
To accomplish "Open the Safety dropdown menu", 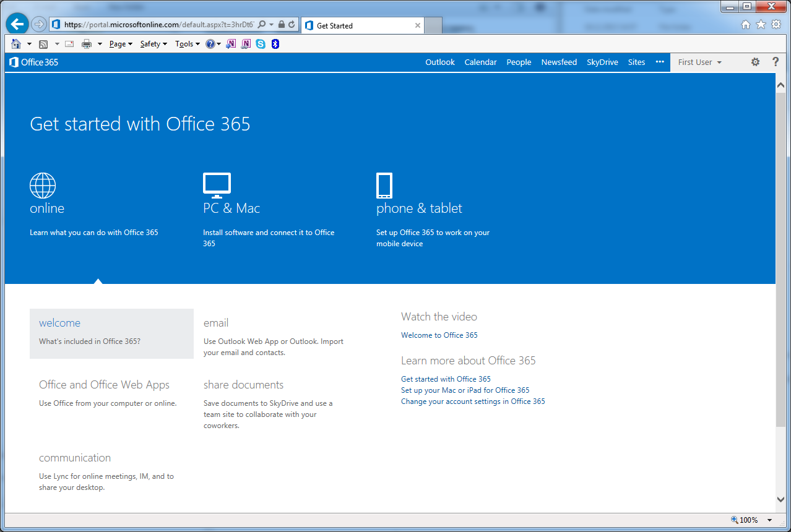I will point(153,44).
